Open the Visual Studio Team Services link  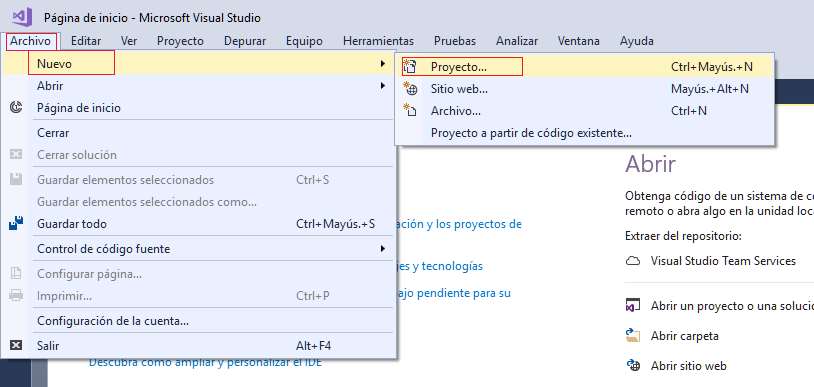723,261
